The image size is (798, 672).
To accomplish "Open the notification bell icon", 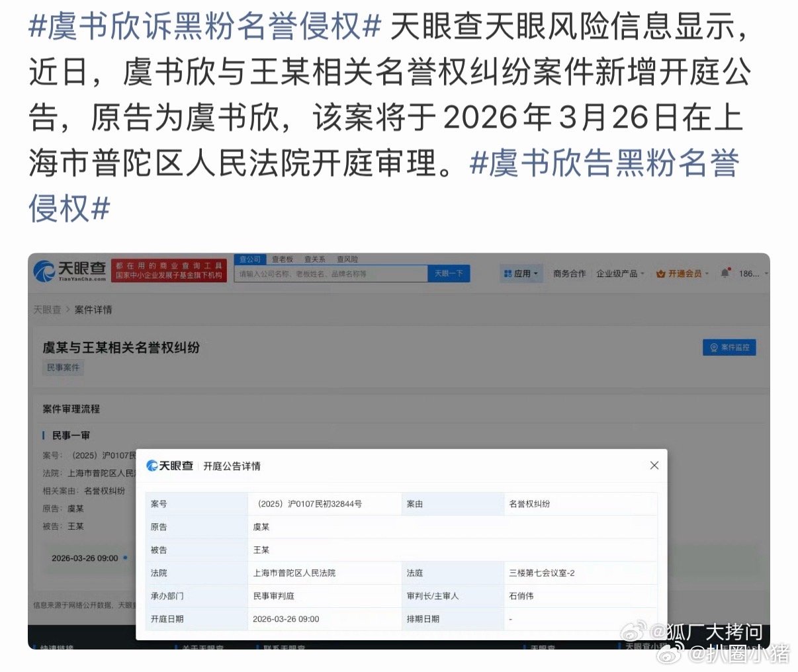I will (x=724, y=273).
